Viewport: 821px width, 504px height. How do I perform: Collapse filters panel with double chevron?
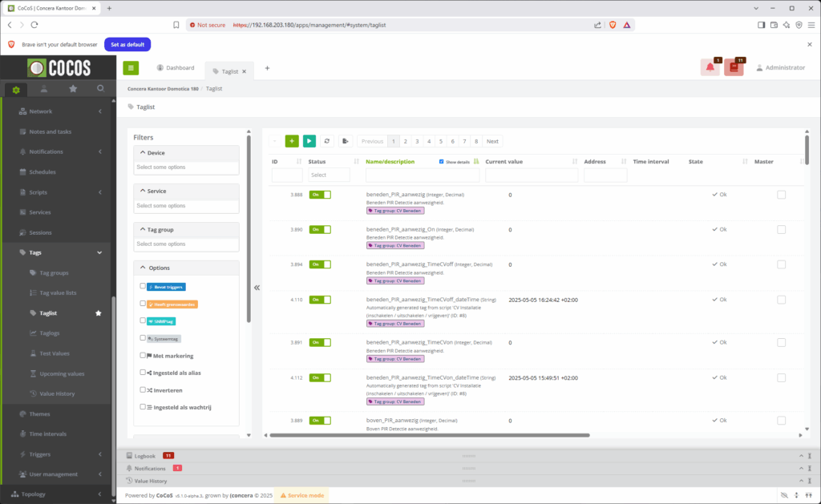click(x=257, y=288)
